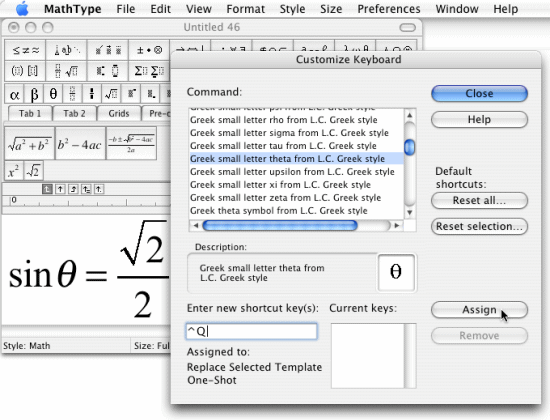Click the command list scroll left arrow
The height and width of the screenshot is (420, 550).
(196, 226)
